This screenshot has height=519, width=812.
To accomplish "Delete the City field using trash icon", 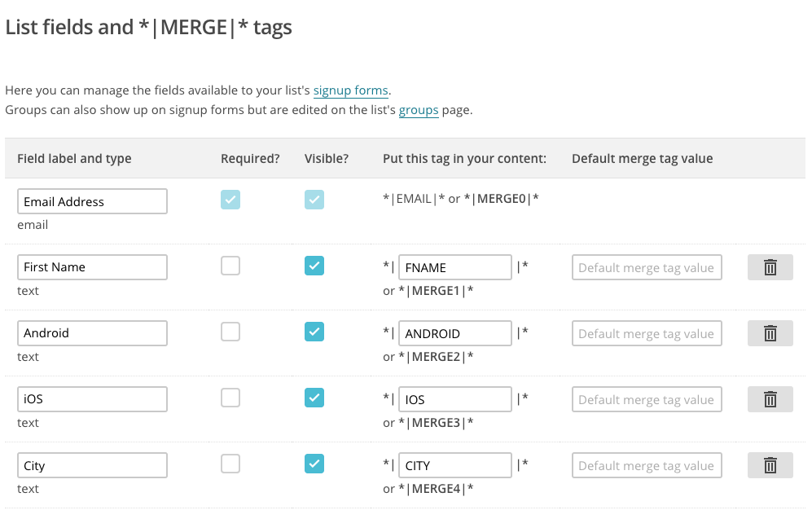I will point(770,465).
